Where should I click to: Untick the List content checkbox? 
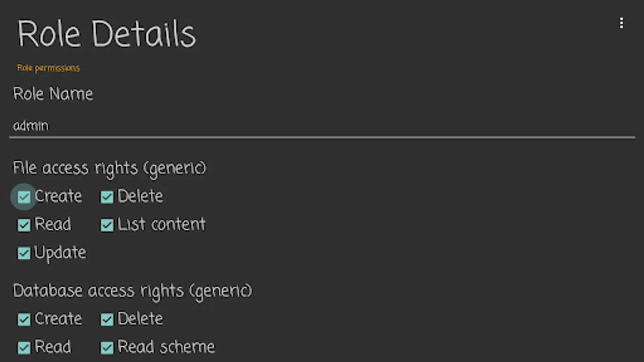coord(107,225)
